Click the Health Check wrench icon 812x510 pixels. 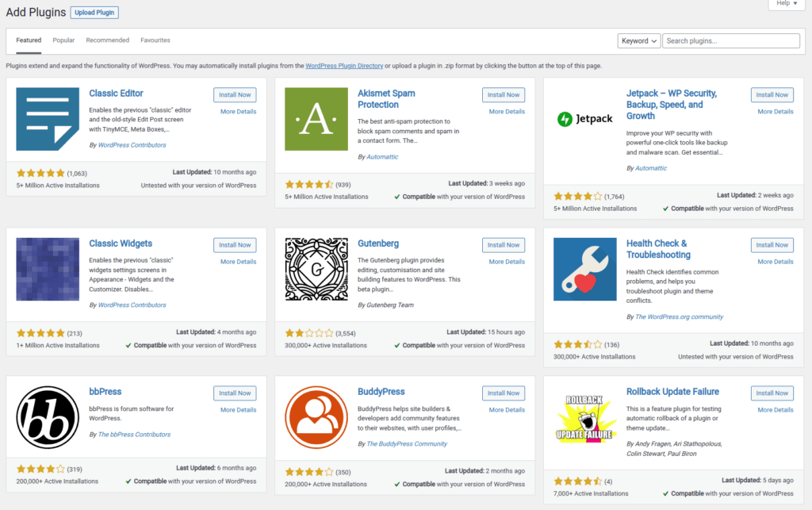point(585,269)
